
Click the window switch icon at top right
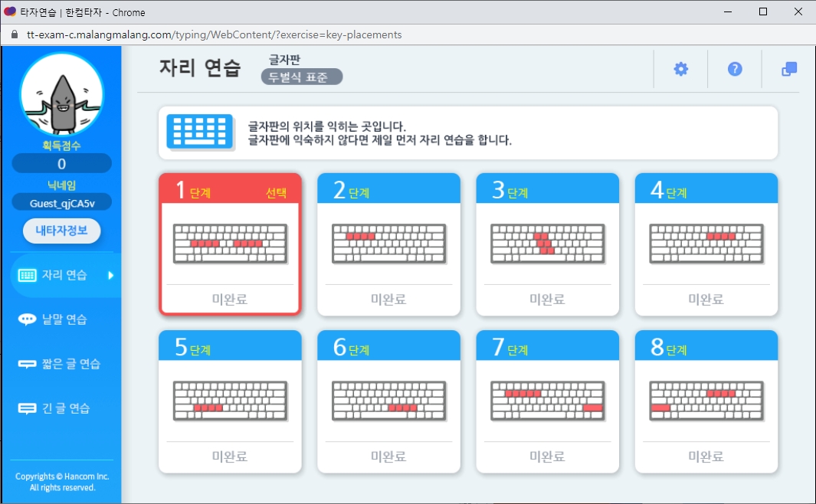(x=788, y=68)
